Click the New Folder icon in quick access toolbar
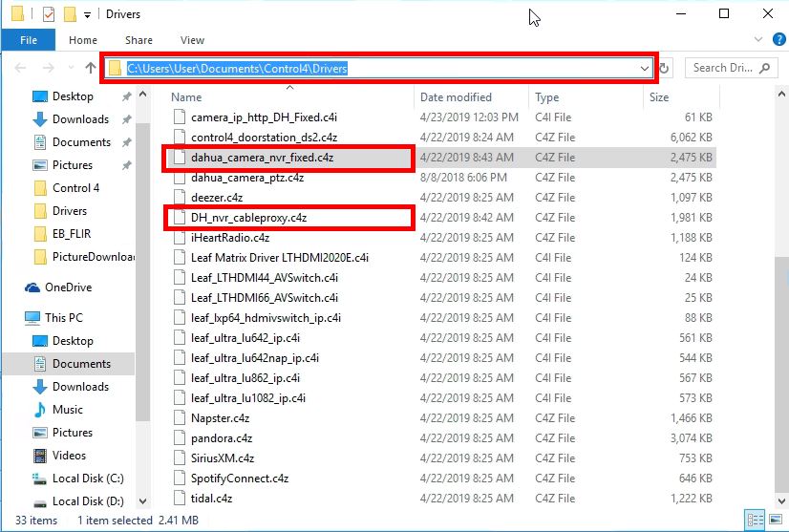789x532 pixels. click(x=70, y=14)
